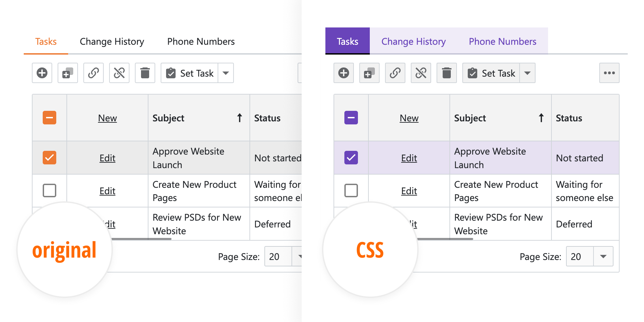Click Set Task button in CSS panel
Image resolution: width=644 pixels, height=322 pixels.
(x=491, y=73)
